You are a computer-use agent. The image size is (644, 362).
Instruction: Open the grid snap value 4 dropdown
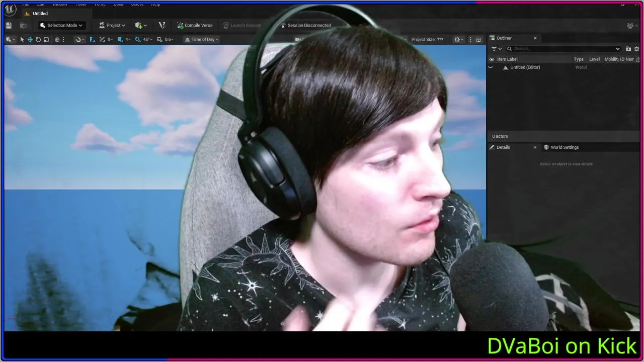click(x=127, y=39)
